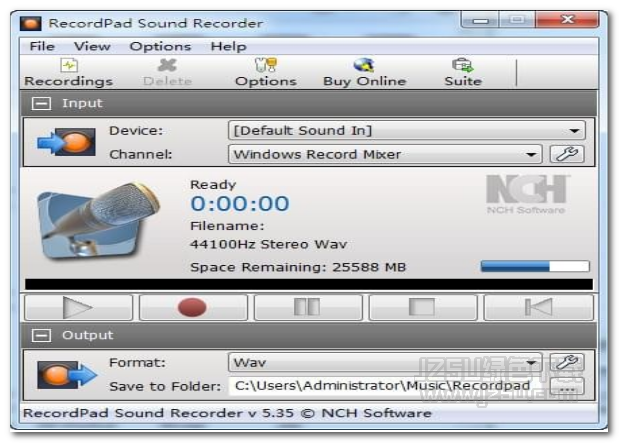Click the Pause button

click(x=308, y=307)
